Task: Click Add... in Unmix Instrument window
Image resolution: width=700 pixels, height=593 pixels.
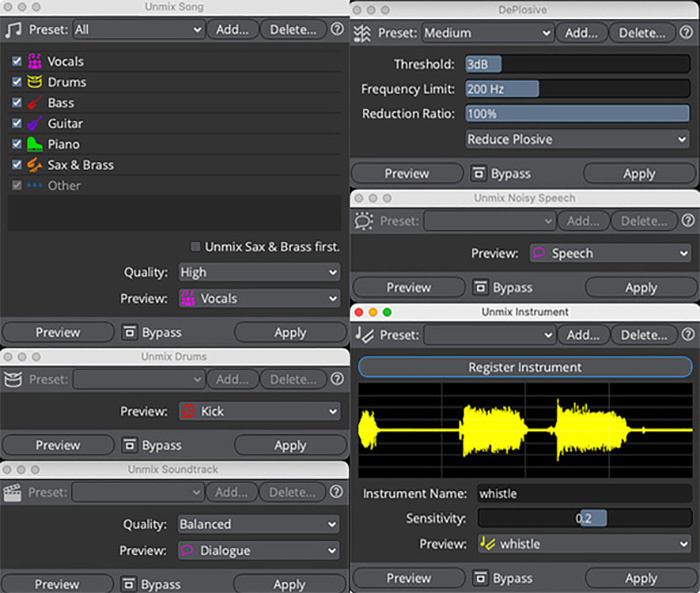Action: point(583,335)
